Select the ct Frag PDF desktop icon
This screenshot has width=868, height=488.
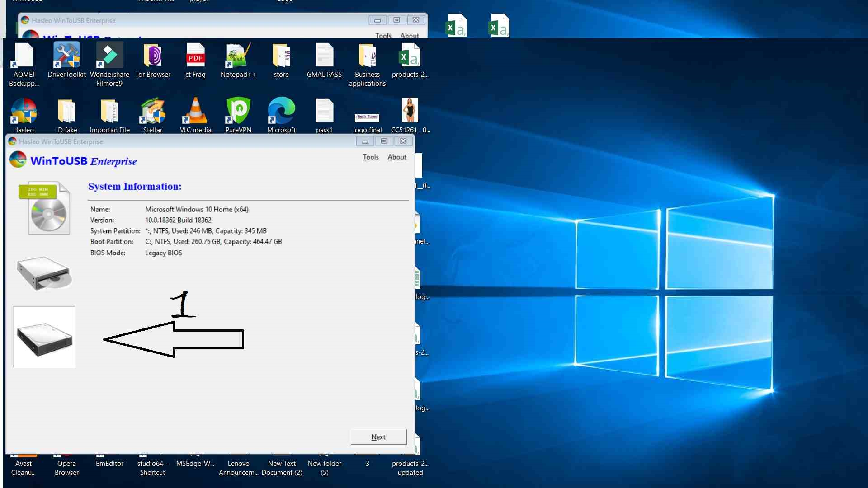195,60
